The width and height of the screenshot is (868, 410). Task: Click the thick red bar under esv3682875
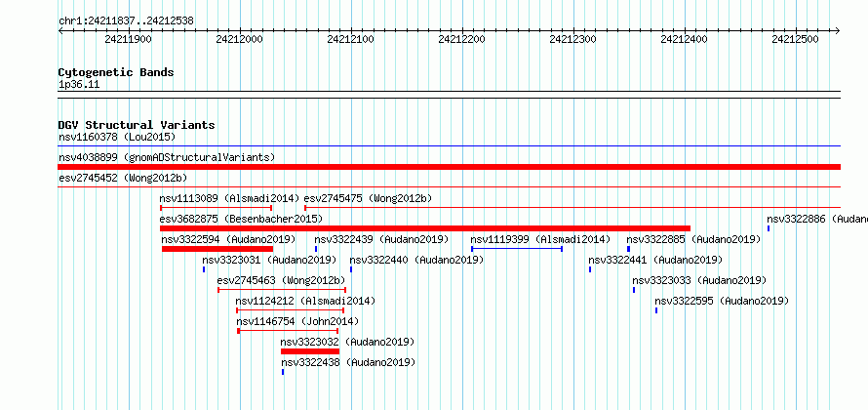425,228
